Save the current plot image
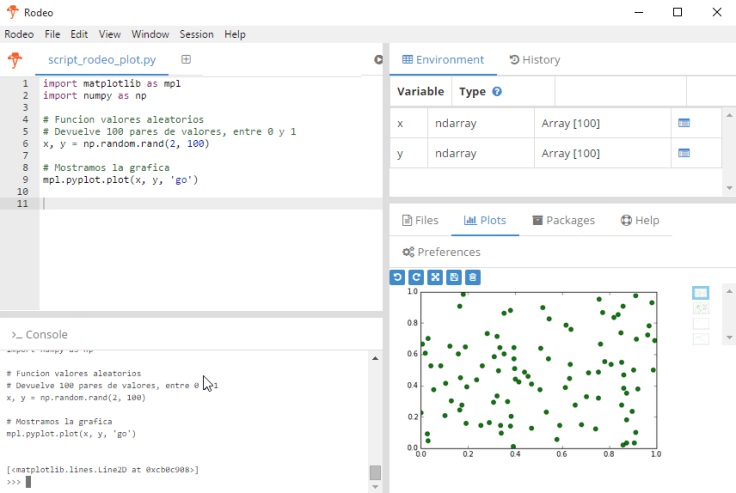This screenshot has width=736, height=493. pyautogui.click(x=454, y=277)
